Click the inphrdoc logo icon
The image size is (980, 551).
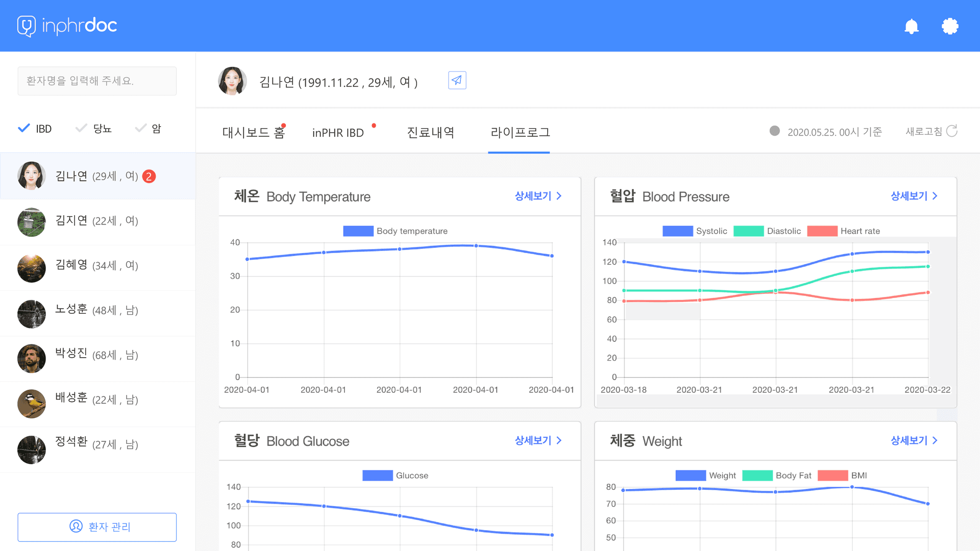26,26
